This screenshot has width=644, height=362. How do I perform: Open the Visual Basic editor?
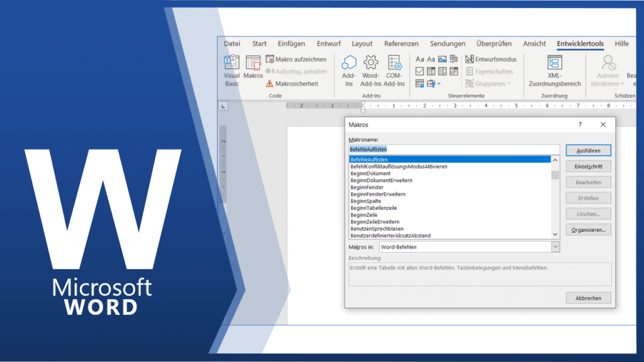[x=231, y=70]
